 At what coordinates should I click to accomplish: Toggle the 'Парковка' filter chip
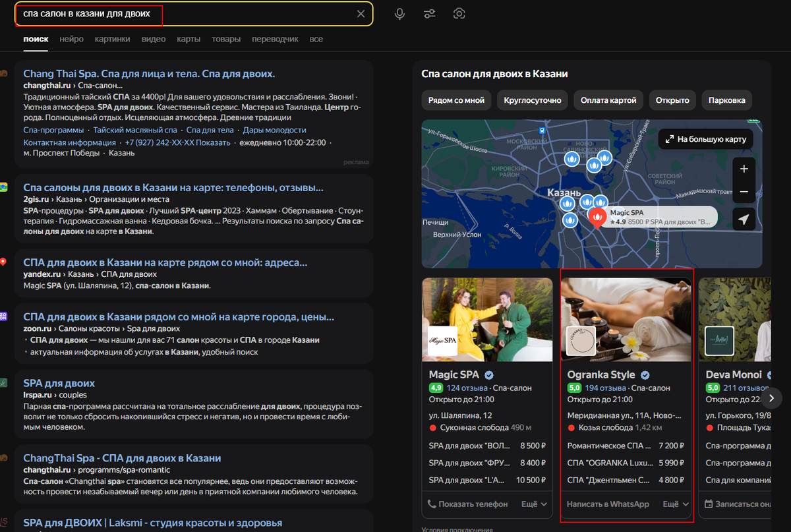tap(727, 100)
